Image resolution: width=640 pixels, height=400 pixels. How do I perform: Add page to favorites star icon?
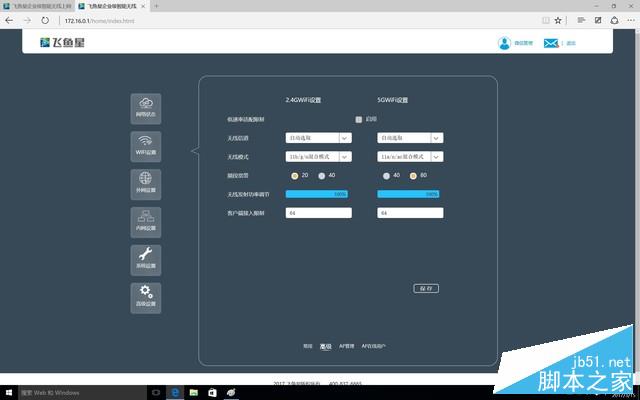[558, 20]
